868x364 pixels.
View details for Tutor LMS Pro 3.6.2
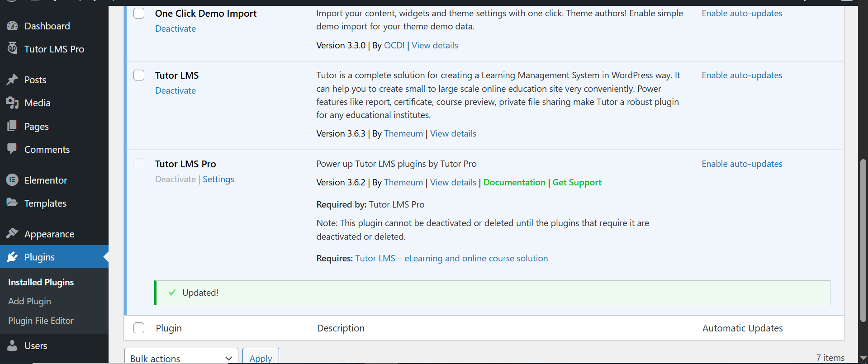[x=453, y=182]
